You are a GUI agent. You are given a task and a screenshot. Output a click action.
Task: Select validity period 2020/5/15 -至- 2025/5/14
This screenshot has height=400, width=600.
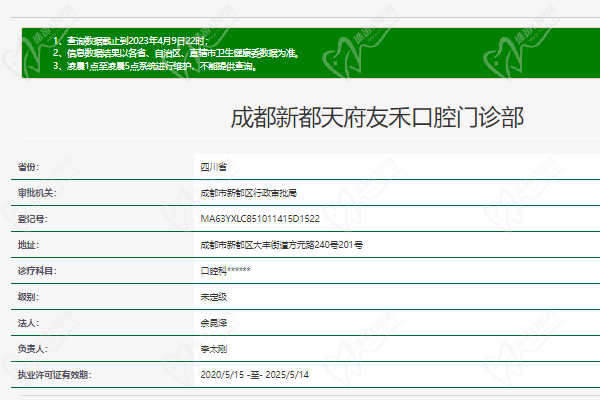coord(254,375)
